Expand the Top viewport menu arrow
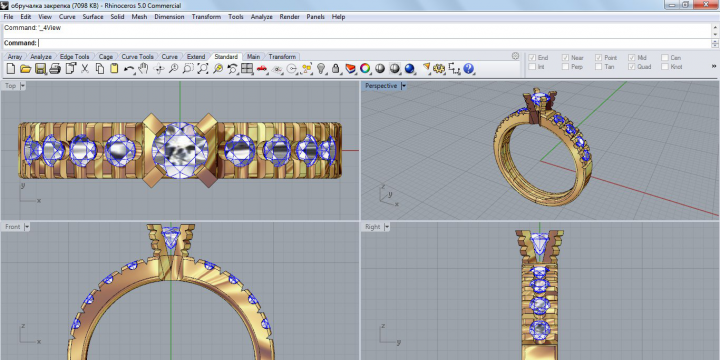 pyautogui.click(x=23, y=86)
